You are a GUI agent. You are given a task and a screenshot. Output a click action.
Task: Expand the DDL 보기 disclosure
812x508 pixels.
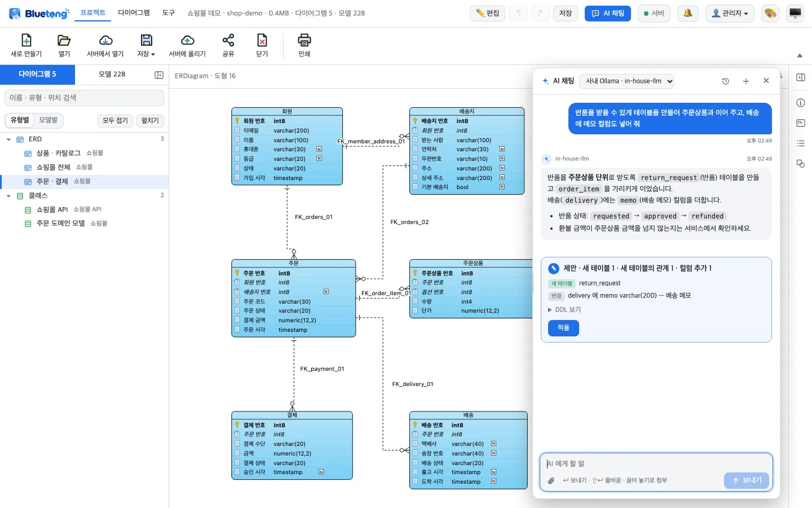pos(564,310)
